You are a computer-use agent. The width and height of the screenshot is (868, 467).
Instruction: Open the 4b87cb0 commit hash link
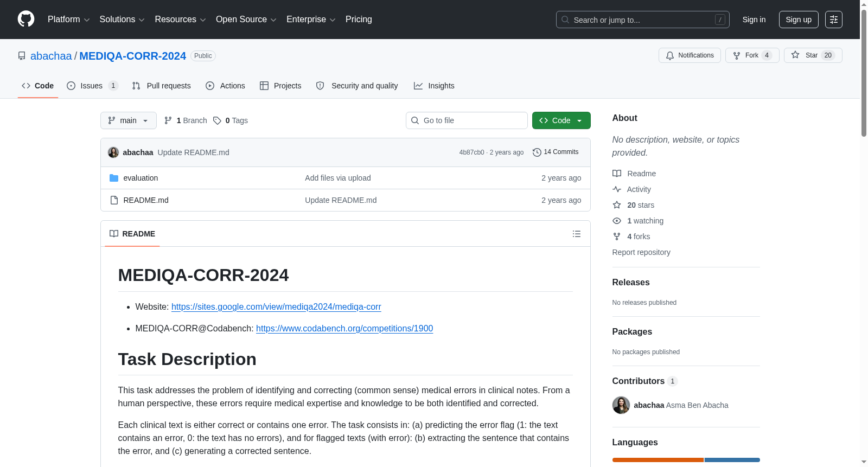(471, 152)
